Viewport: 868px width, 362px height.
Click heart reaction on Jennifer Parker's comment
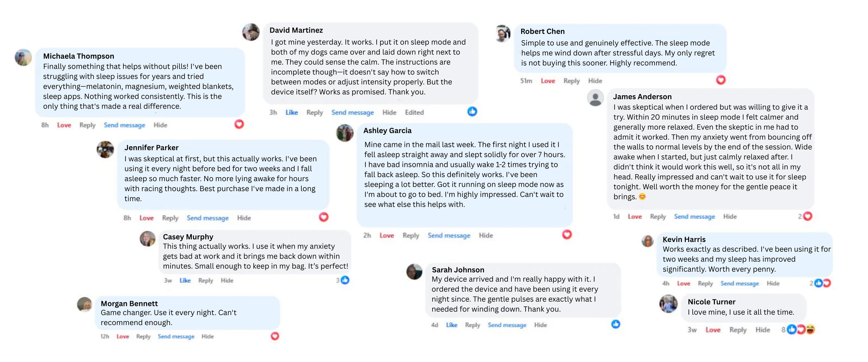(x=324, y=217)
